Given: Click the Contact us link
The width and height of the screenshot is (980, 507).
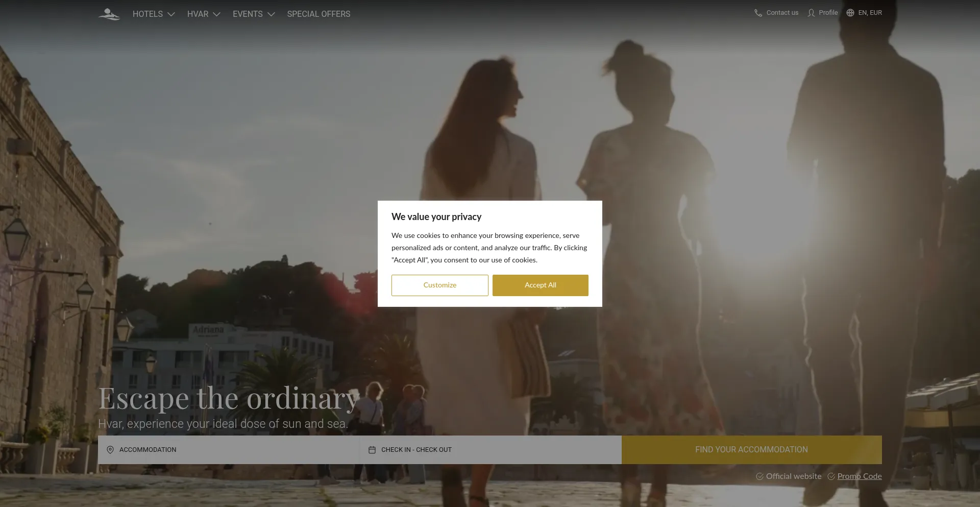Looking at the screenshot, I should (x=781, y=13).
